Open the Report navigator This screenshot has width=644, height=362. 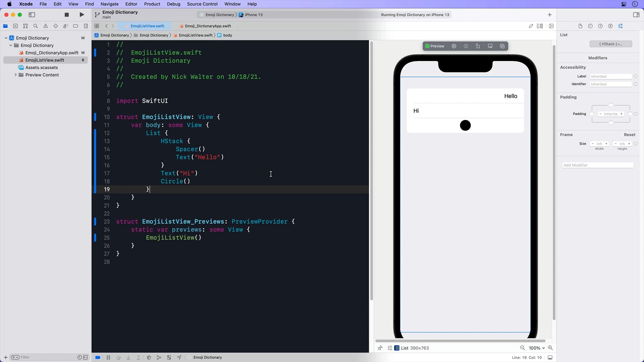coord(86,26)
